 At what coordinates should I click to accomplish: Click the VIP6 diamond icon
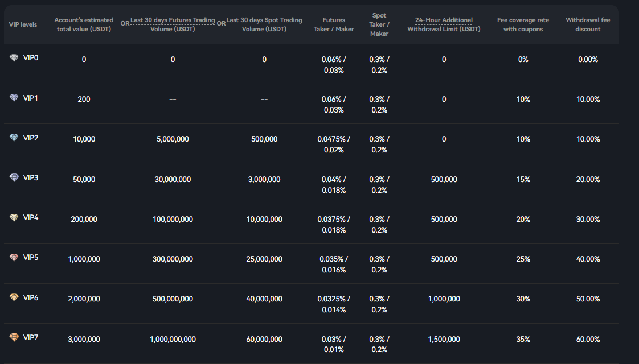click(14, 297)
